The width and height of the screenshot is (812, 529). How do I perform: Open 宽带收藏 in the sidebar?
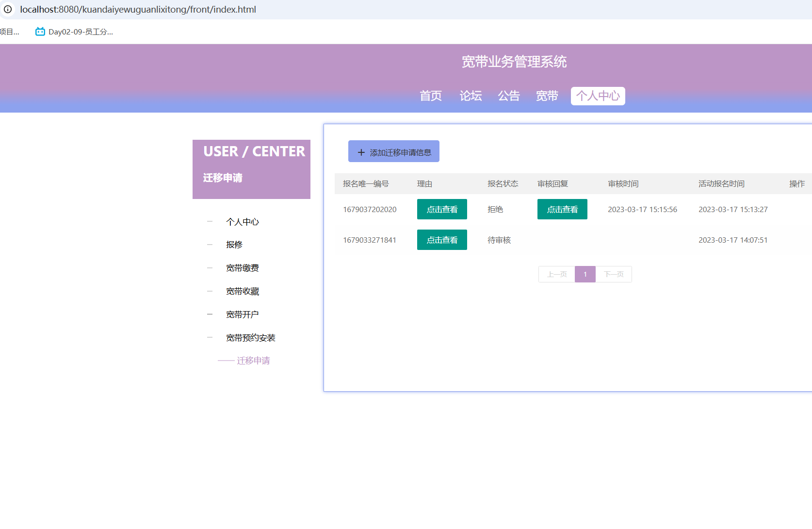(243, 291)
